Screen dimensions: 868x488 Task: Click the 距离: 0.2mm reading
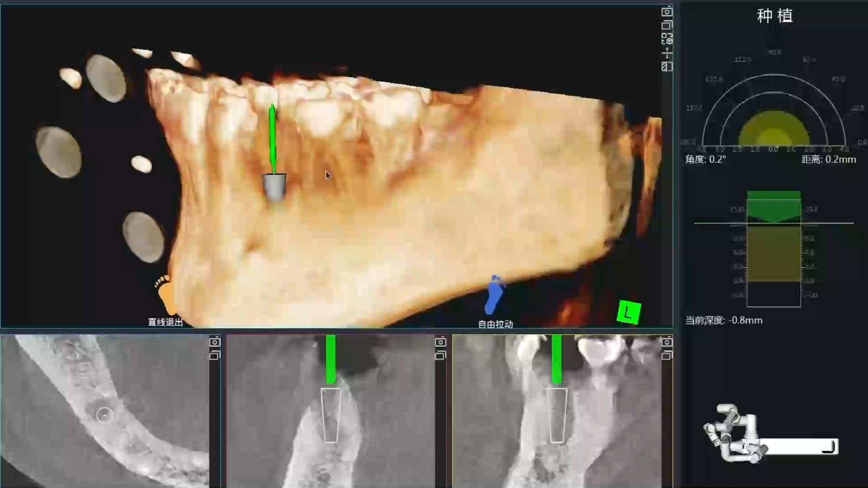(829, 159)
